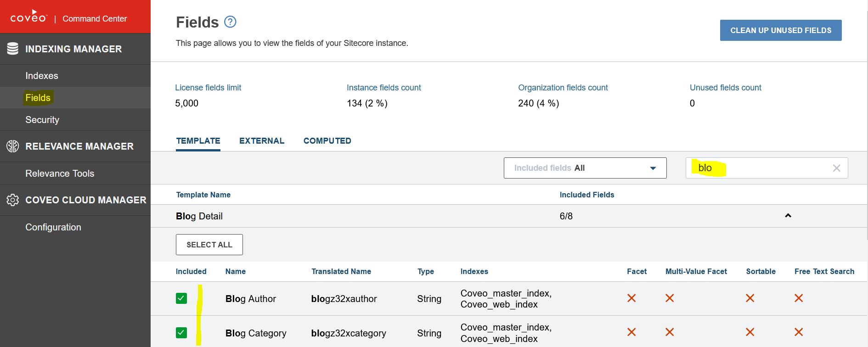Switch to the Template tab
Image resolution: width=868 pixels, height=347 pixels.
(198, 141)
